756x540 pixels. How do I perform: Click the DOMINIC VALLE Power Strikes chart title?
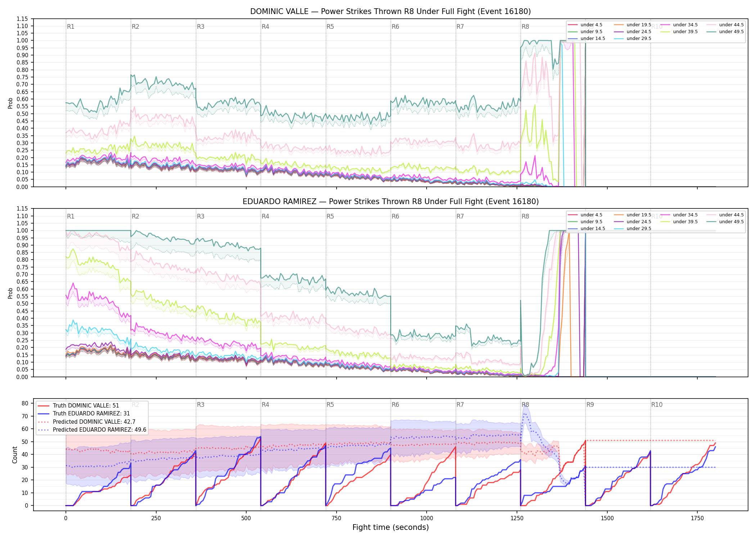click(x=390, y=12)
